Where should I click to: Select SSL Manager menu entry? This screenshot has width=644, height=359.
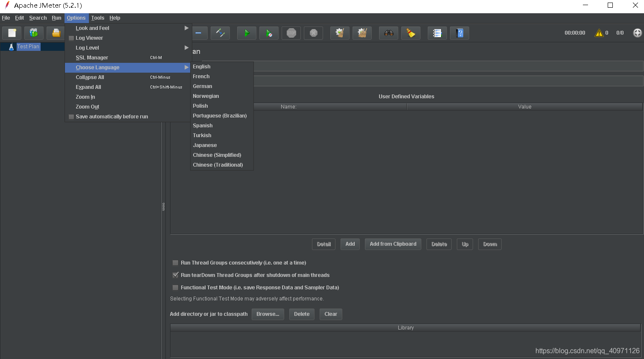127,58
